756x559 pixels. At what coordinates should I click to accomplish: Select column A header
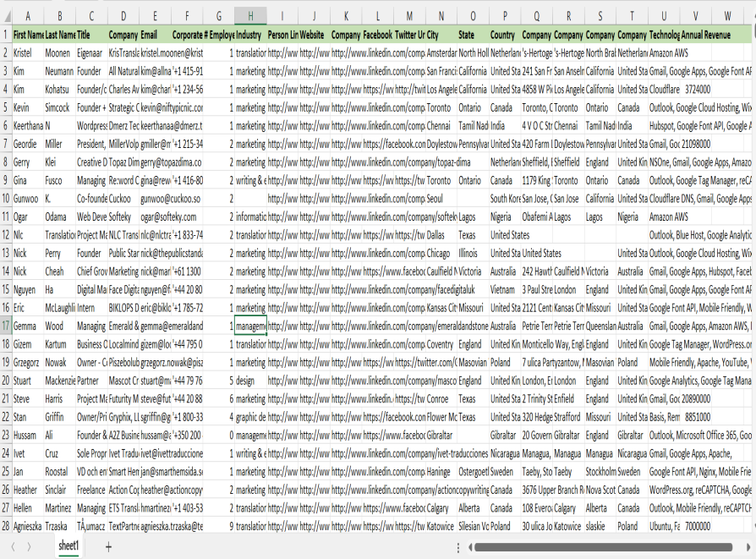tap(28, 16)
